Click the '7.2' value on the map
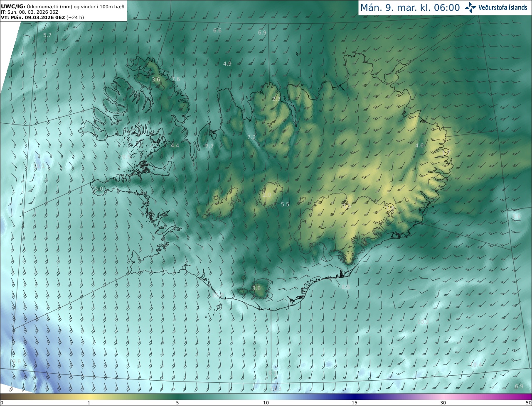Image resolution: width=532 pixels, height=406 pixels. pos(251,137)
